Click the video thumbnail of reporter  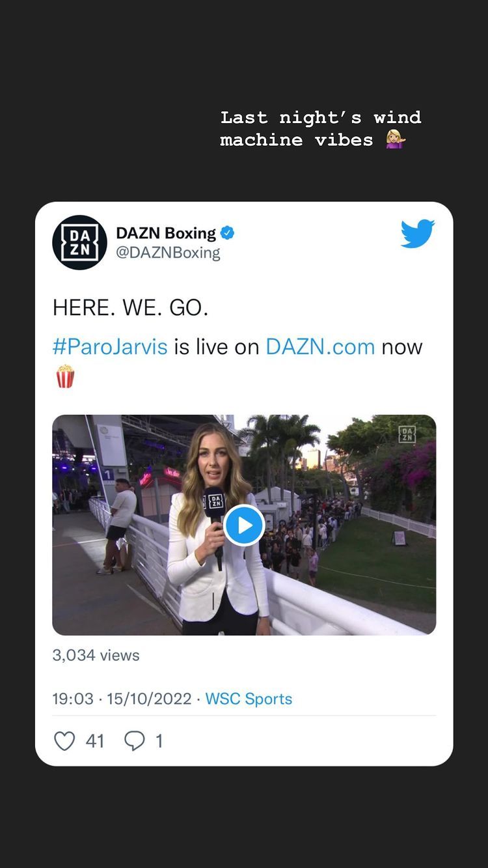pos(244,525)
